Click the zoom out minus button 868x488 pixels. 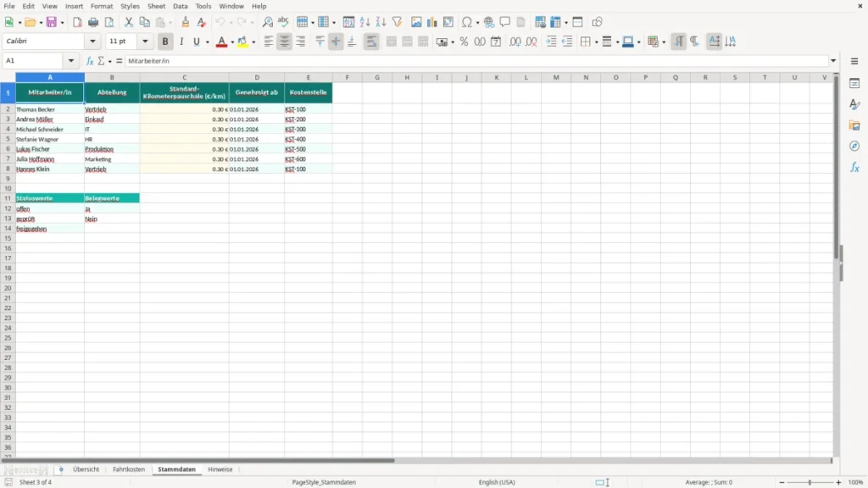point(782,482)
